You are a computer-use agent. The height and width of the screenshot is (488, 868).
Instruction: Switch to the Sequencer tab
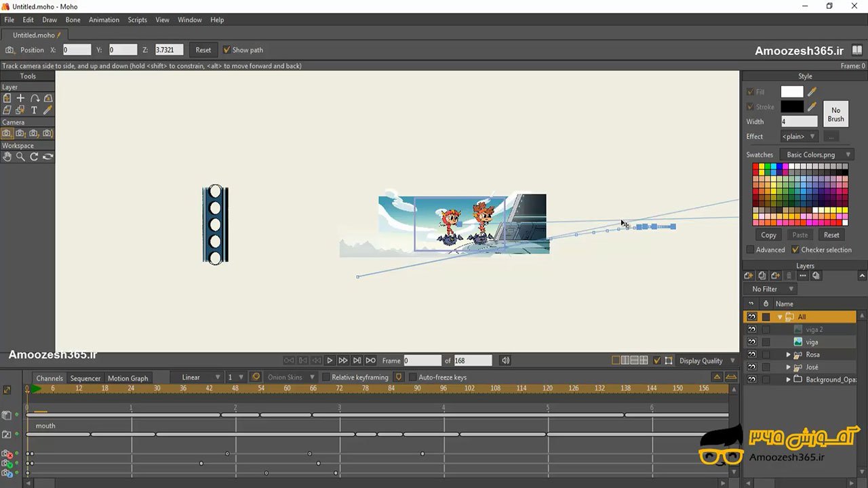85,378
